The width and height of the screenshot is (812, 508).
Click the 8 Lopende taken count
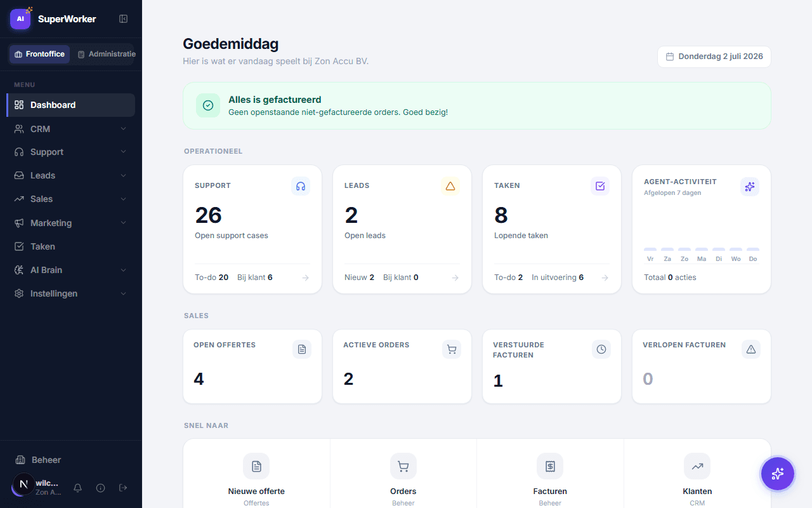pos(501,215)
